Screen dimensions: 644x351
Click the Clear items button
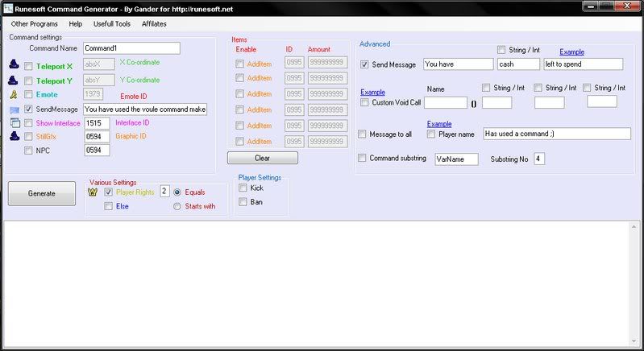(x=262, y=158)
